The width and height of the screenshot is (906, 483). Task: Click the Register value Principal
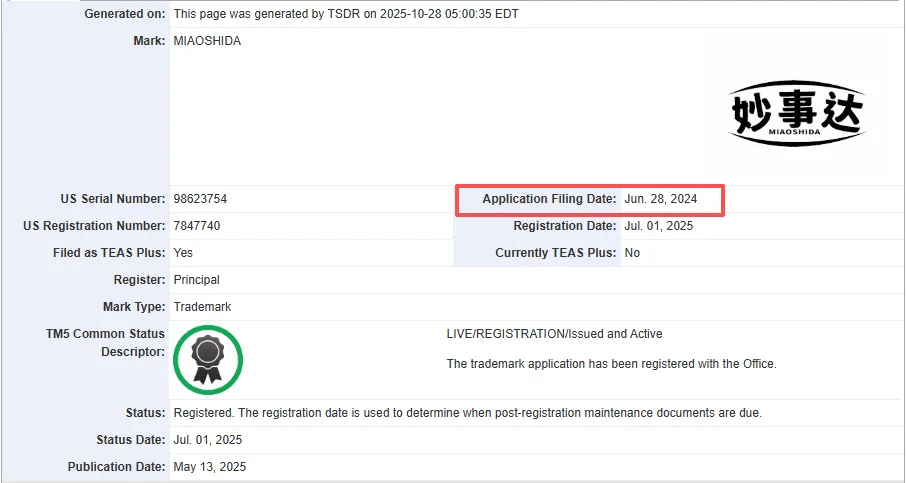196,280
